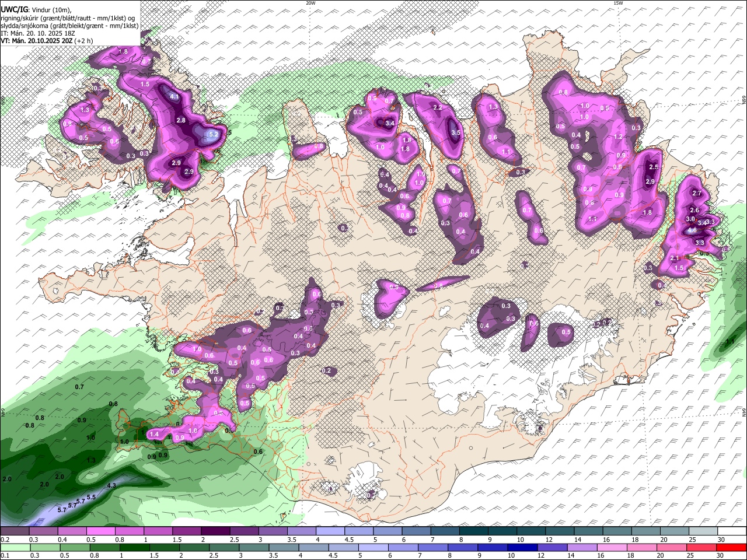The image size is (747, 560).
Task: Click the '4.3' rain value offshore southwest
Action: (x=112, y=485)
